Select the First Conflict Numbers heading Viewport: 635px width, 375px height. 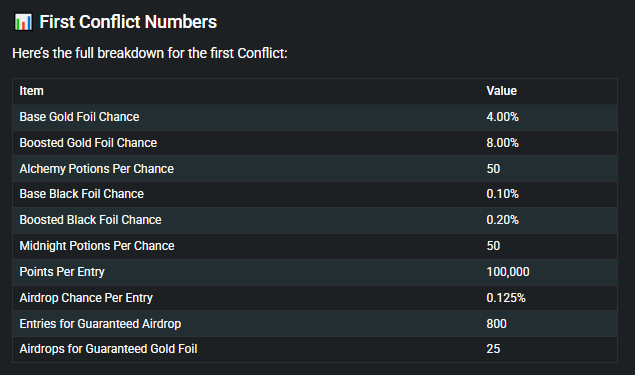tap(128, 22)
